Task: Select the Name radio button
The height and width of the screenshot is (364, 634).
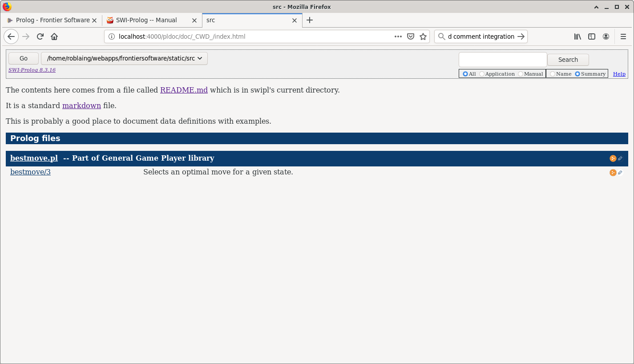Action: [553, 74]
